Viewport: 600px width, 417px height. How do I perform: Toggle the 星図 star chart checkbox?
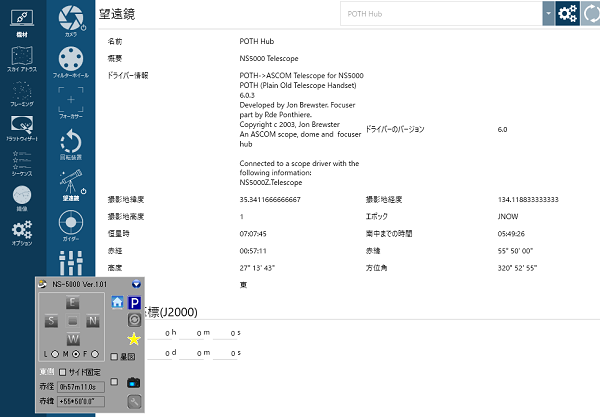click(114, 357)
